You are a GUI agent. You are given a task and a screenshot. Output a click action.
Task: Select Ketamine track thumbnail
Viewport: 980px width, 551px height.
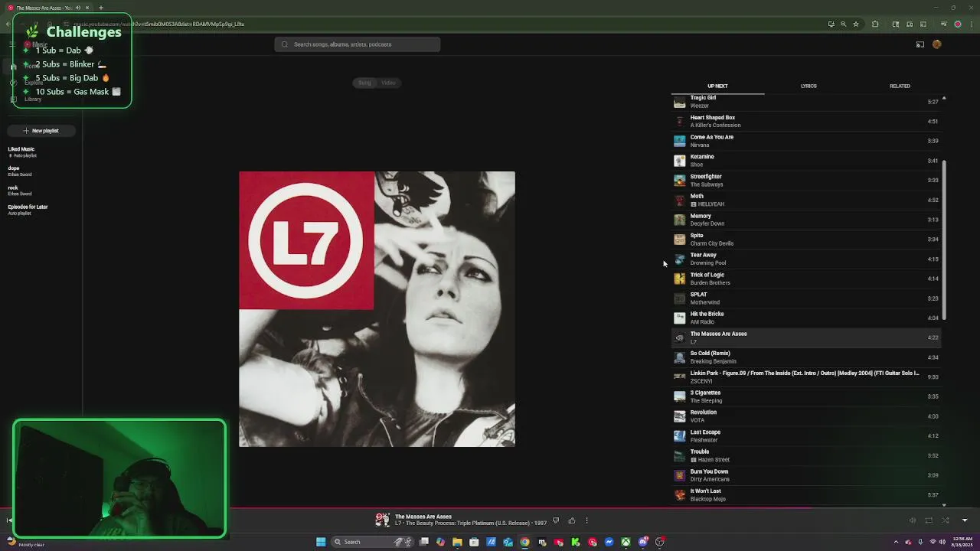[679, 161]
